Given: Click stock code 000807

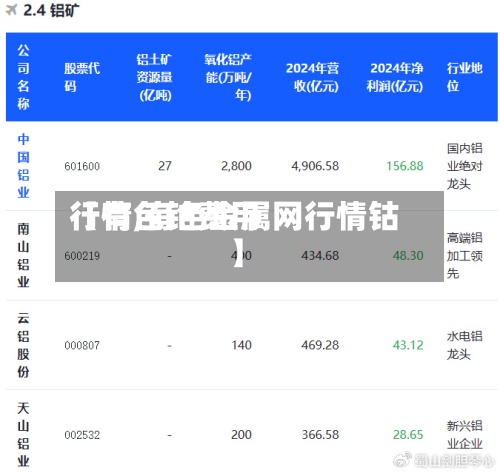Looking at the screenshot, I should click(82, 345).
